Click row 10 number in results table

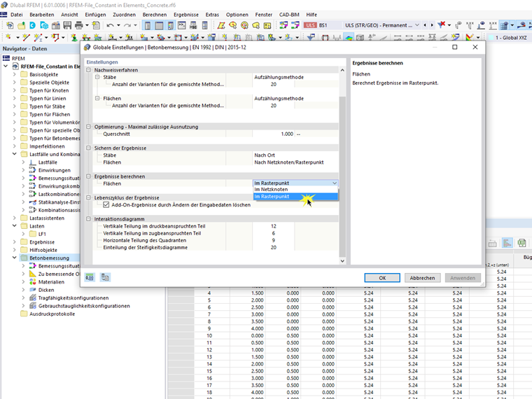[x=209, y=335]
